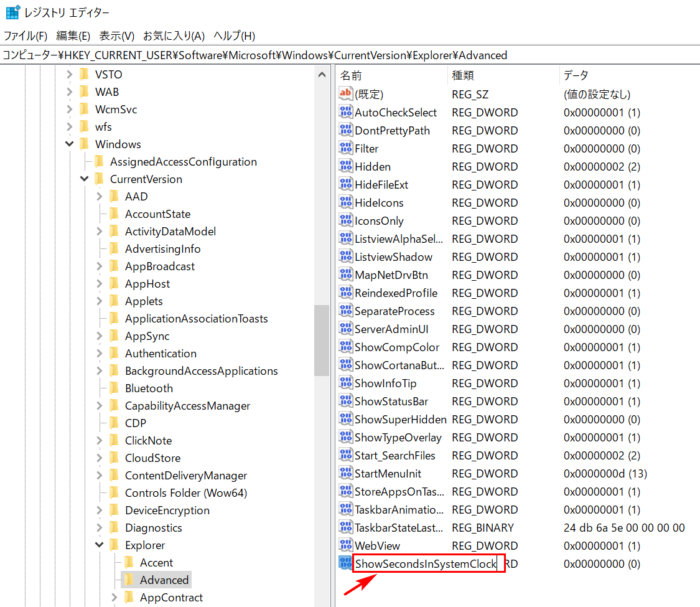The image size is (700, 607).
Task: Select the Authentication key
Action: point(161,353)
